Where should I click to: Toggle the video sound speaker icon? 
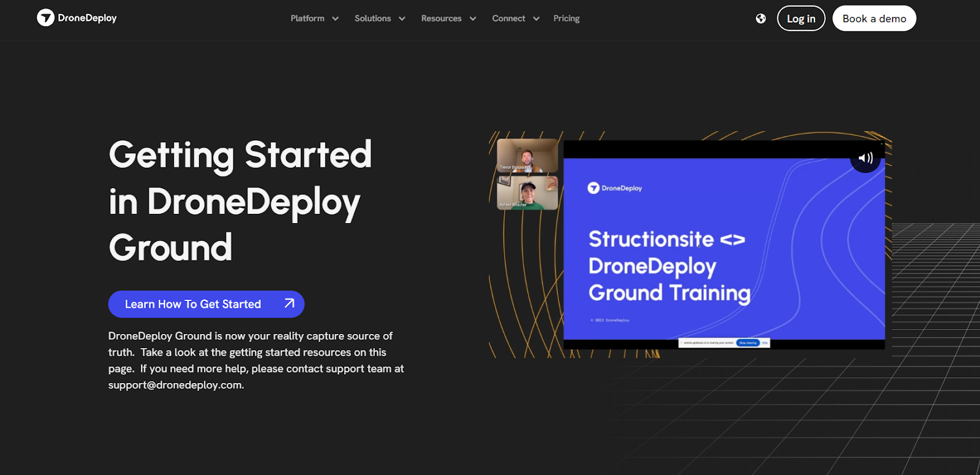[865, 158]
